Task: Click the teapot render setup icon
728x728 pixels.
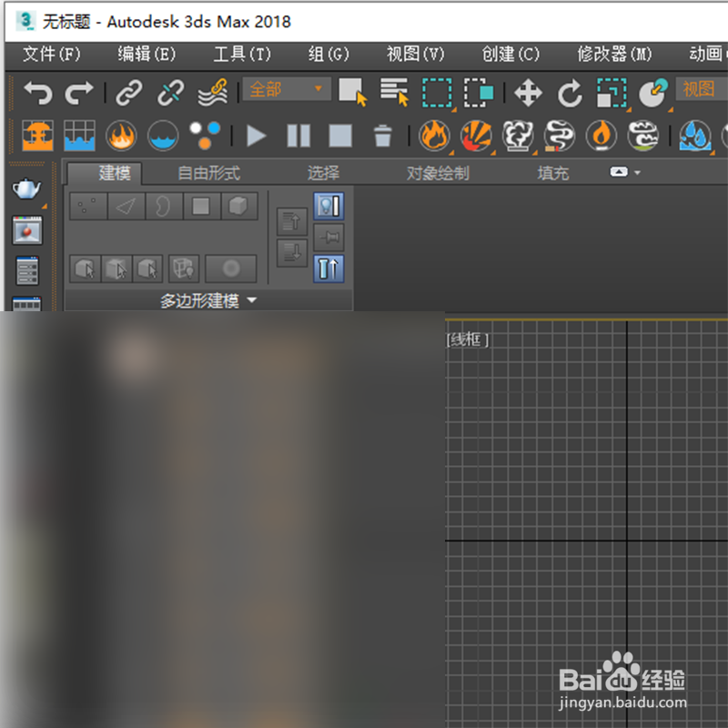Action: pyautogui.click(x=27, y=188)
